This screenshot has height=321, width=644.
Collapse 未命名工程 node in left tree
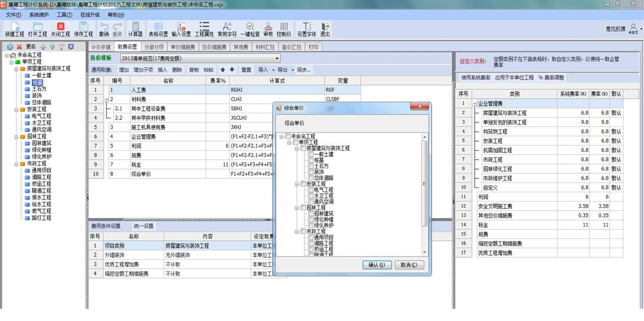coord(6,55)
